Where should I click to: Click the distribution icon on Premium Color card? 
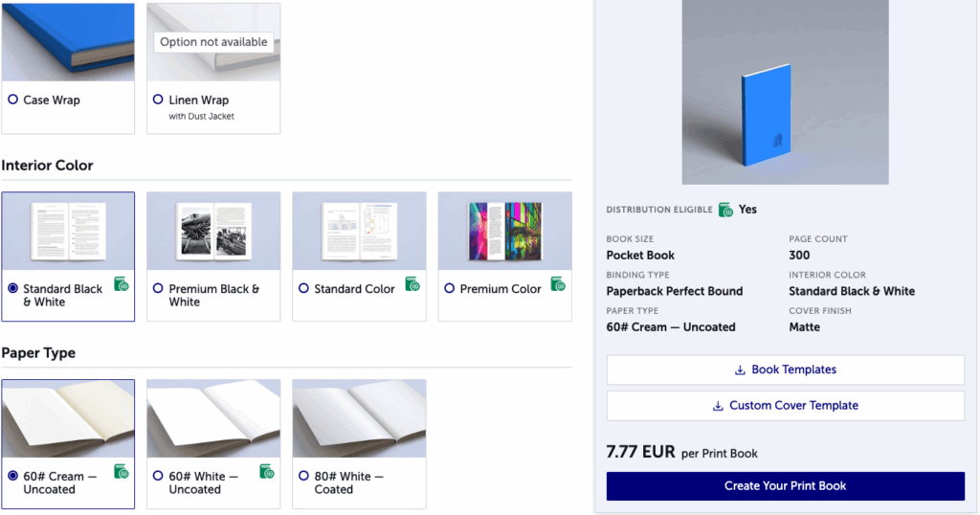tap(558, 284)
